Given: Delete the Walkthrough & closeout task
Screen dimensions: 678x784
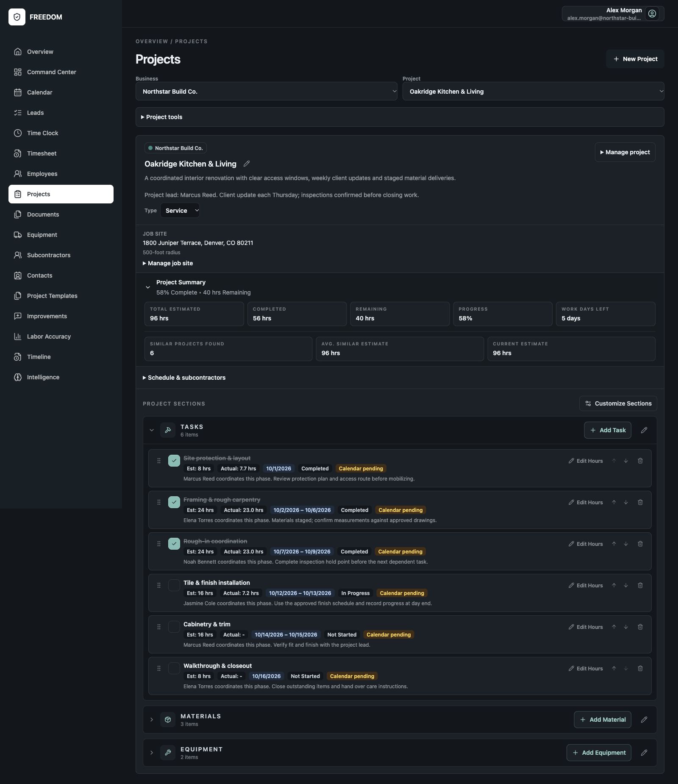Looking at the screenshot, I should [640, 668].
